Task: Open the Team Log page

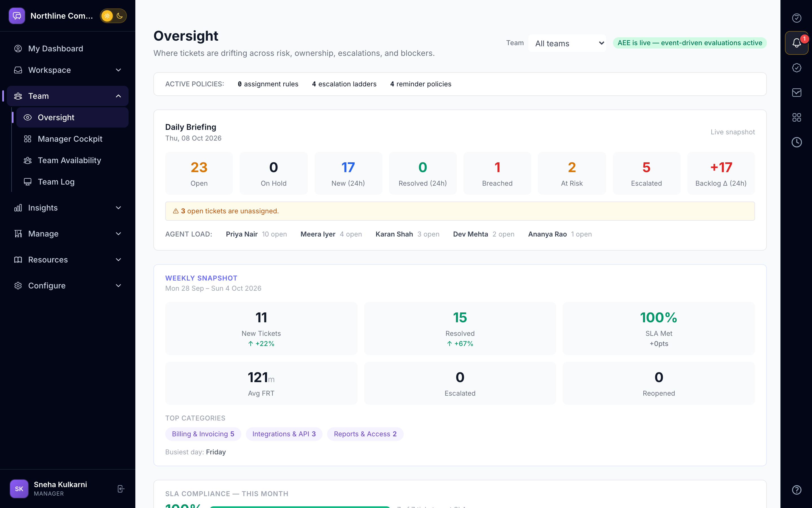Action: tap(72, 182)
